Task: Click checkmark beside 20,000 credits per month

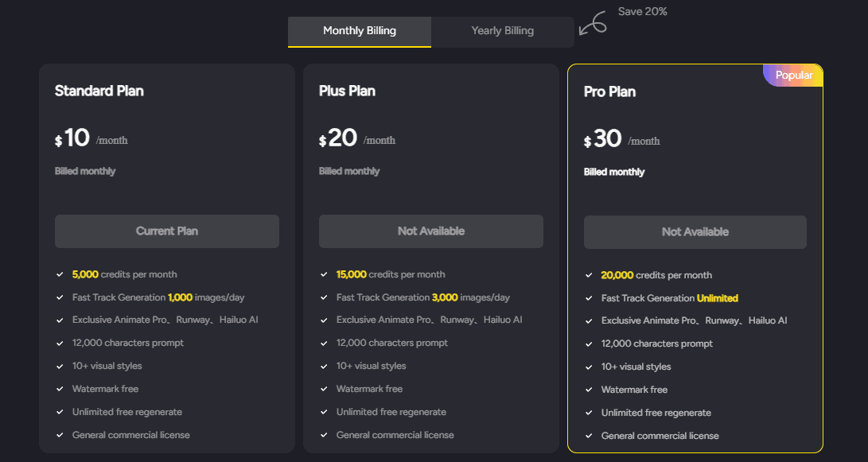Action: 589,275
